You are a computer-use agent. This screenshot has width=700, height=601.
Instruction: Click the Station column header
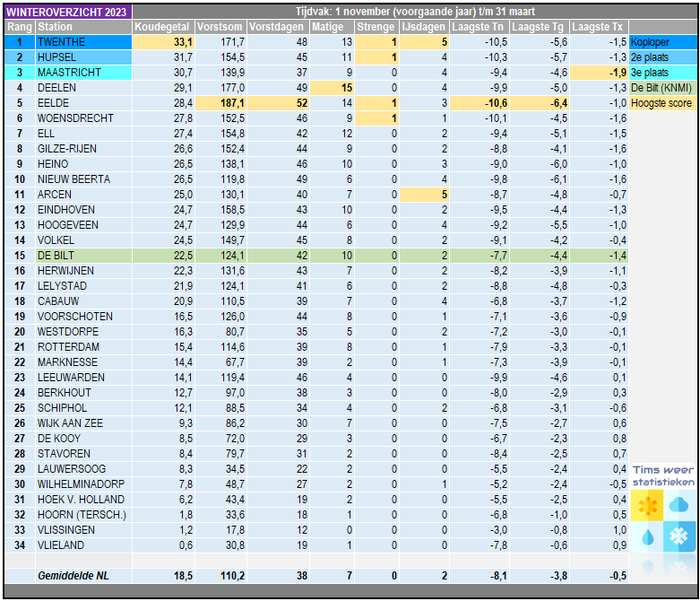coord(84,27)
